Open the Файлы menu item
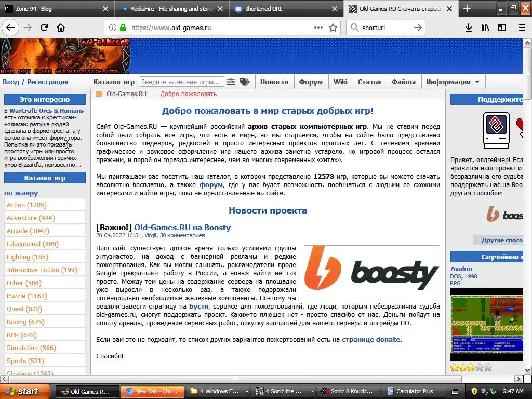This screenshot has width=532, height=399. click(403, 82)
